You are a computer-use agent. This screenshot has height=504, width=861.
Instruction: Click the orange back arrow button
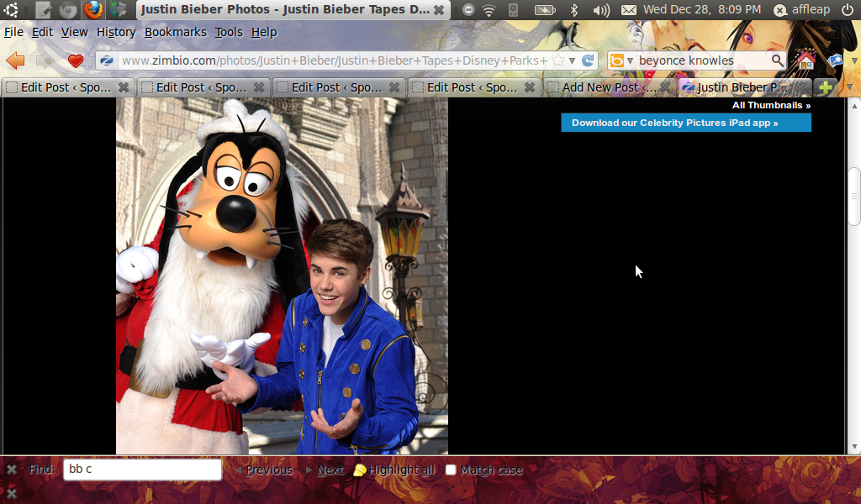point(15,60)
